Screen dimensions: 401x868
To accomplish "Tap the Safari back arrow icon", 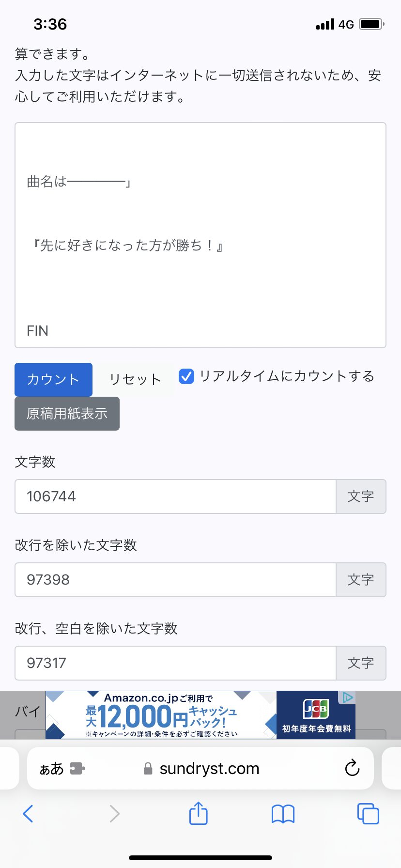I will tap(28, 814).
